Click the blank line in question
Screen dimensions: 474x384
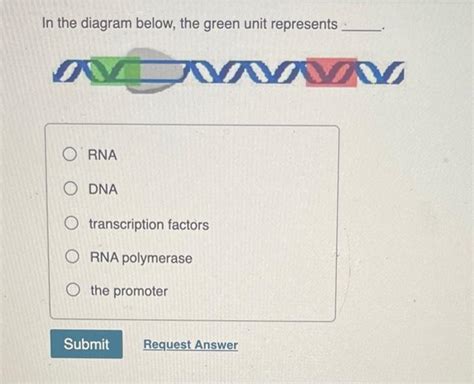tap(362, 29)
